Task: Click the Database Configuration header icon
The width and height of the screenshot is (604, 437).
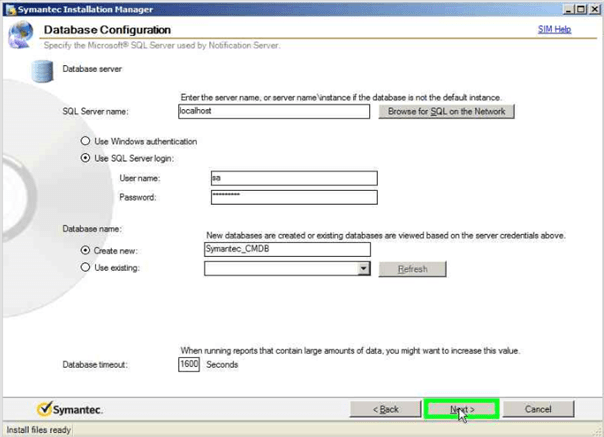Action: tap(22, 37)
